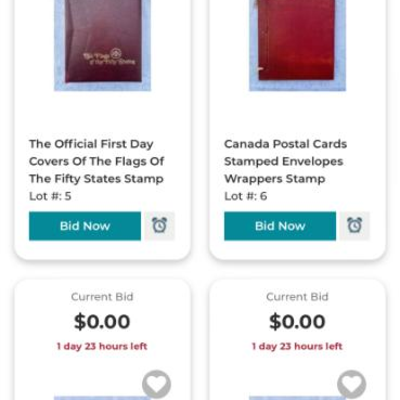This screenshot has height=400, width=400.
Task: Set alarm reminder for Lot 5
Action: [159, 226]
